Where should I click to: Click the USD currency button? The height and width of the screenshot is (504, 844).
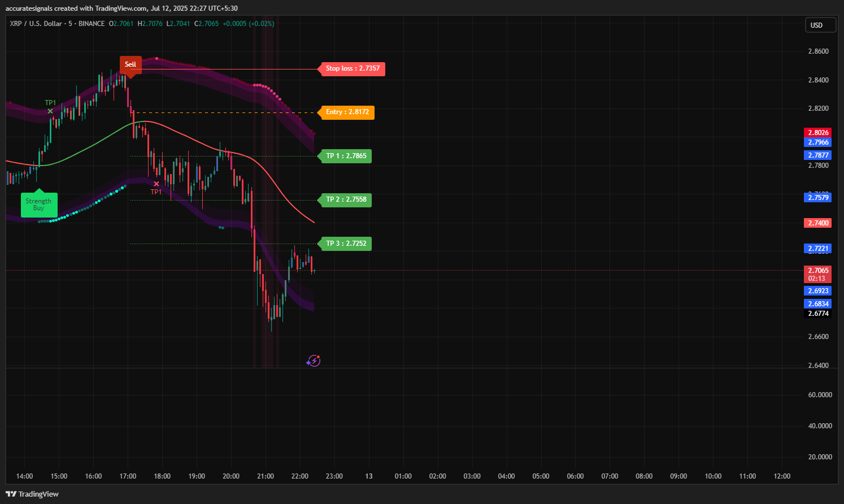tap(820, 25)
